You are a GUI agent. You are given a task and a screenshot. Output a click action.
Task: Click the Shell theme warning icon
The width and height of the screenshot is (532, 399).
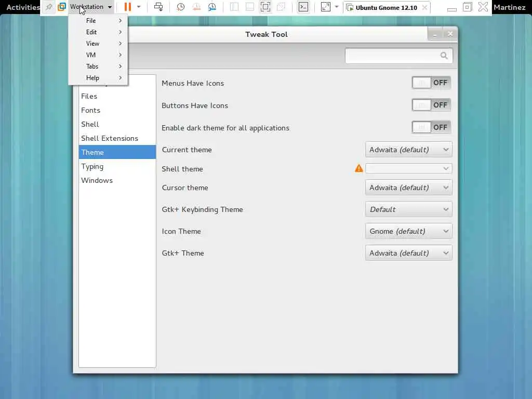pyautogui.click(x=358, y=168)
